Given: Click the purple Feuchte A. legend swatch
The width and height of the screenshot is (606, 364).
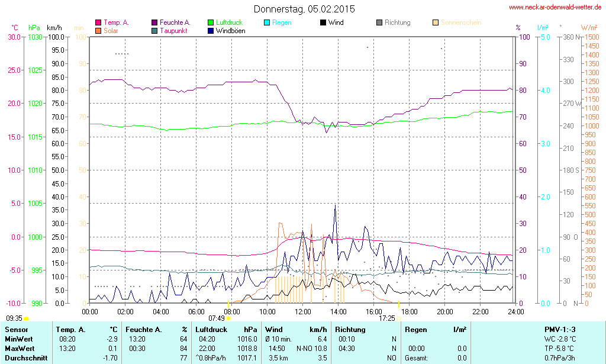Looking at the screenshot, I should coord(154,22).
